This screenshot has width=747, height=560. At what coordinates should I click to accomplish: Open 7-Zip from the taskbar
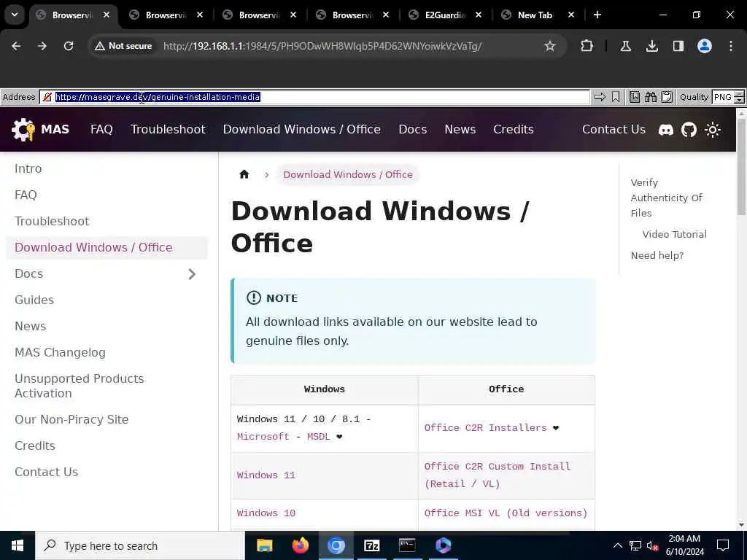tap(371, 545)
